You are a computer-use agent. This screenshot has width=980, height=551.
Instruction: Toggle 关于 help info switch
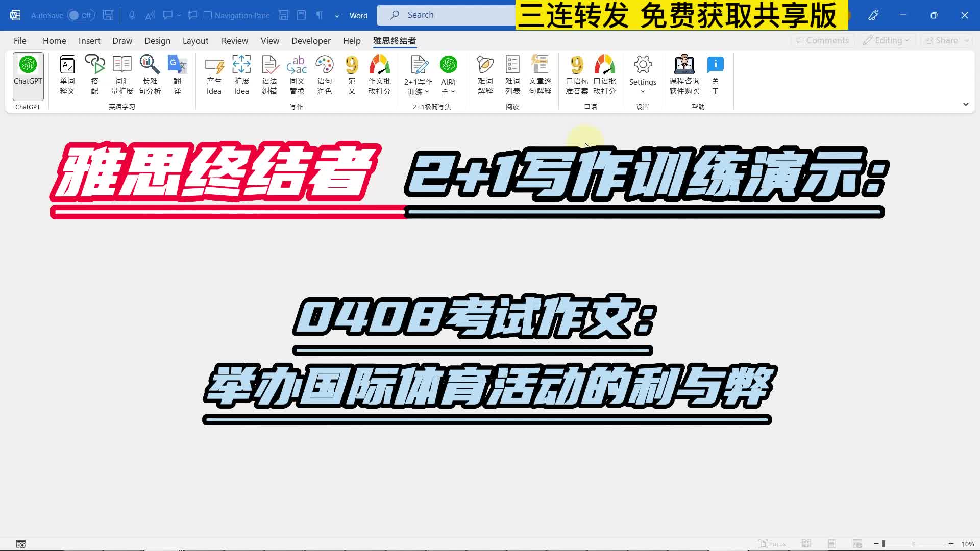715,74
